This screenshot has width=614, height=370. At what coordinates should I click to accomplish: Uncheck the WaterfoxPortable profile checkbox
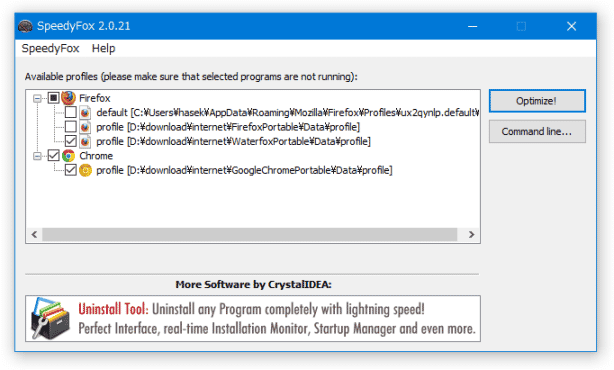click(x=70, y=141)
